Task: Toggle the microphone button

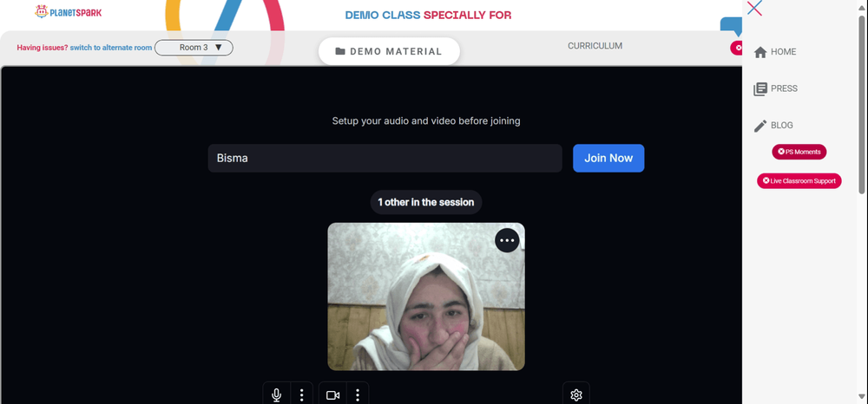Action: [276, 394]
